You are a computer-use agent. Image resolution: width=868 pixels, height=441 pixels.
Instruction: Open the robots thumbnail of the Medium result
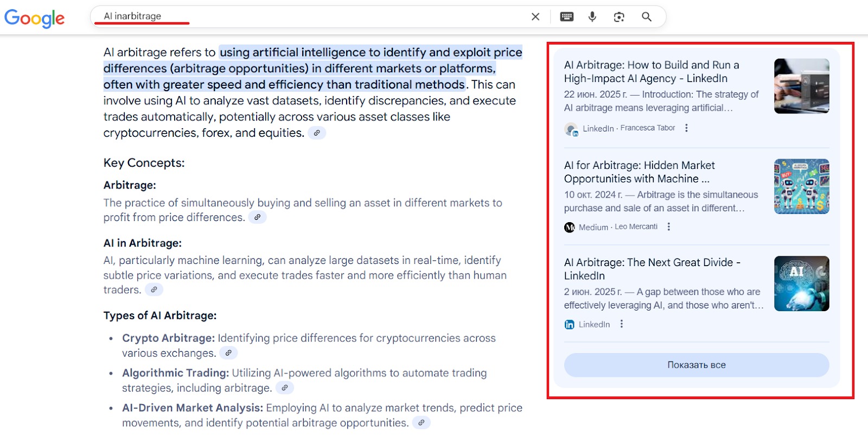coord(802,186)
